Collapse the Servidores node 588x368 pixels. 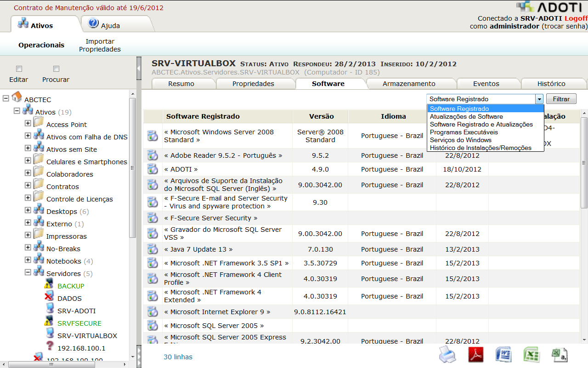click(28, 272)
